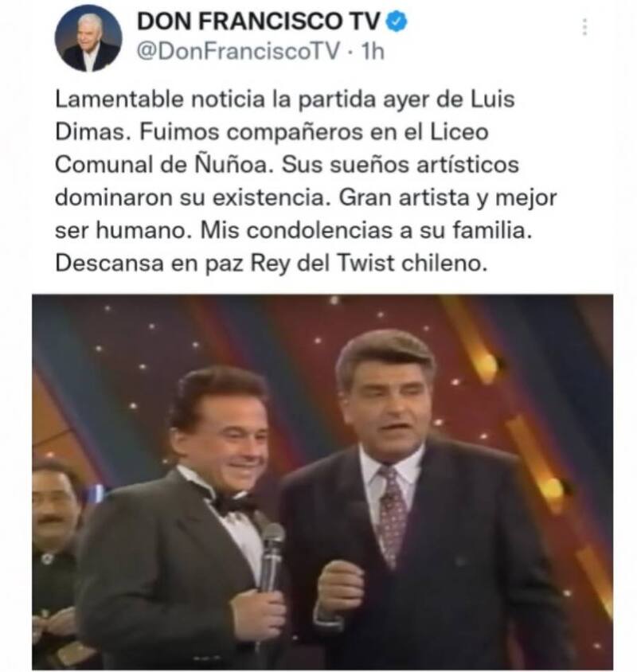Open the @DonFranciscoTV handle
Viewport: 637px width, 672px height.
click(239, 52)
